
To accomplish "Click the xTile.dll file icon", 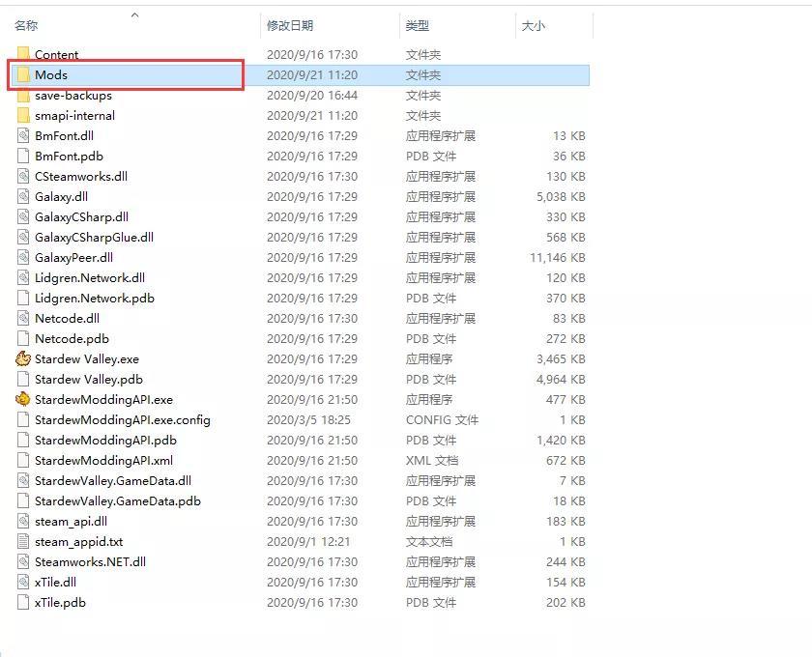I will coord(23,582).
